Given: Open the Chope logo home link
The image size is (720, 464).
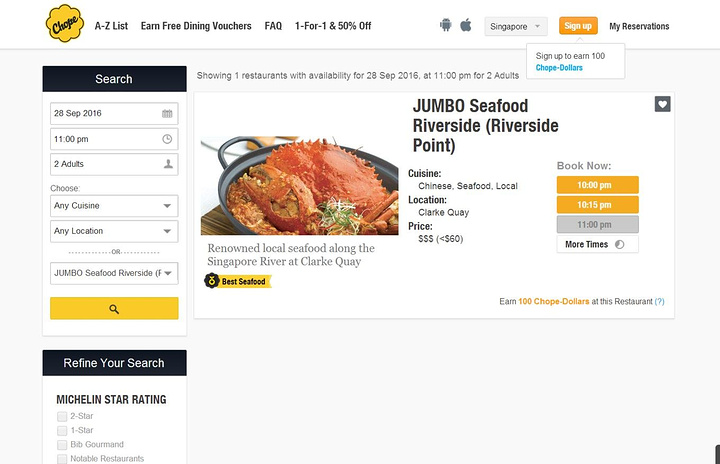Looking at the screenshot, I should pyautogui.click(x=65, y=23).
